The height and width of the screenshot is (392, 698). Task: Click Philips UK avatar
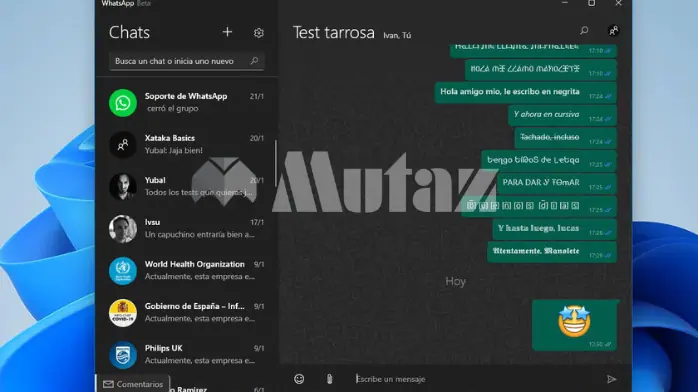[123, 355]
